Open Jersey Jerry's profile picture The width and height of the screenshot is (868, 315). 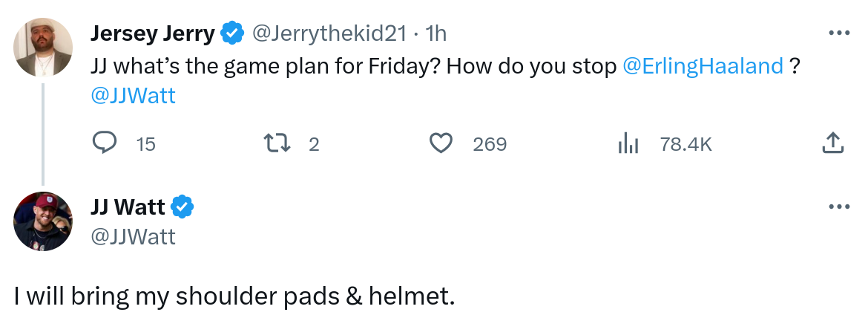pos(44,47)
